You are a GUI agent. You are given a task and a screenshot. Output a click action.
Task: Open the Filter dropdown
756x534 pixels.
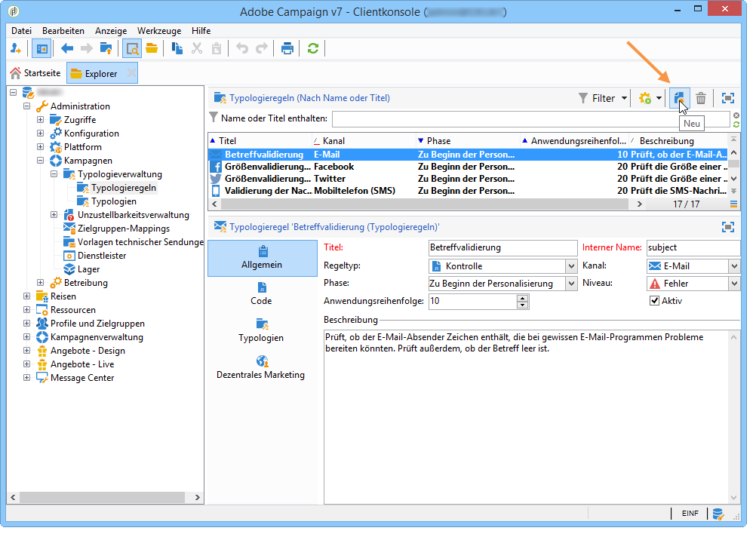[x=603, y=98]
